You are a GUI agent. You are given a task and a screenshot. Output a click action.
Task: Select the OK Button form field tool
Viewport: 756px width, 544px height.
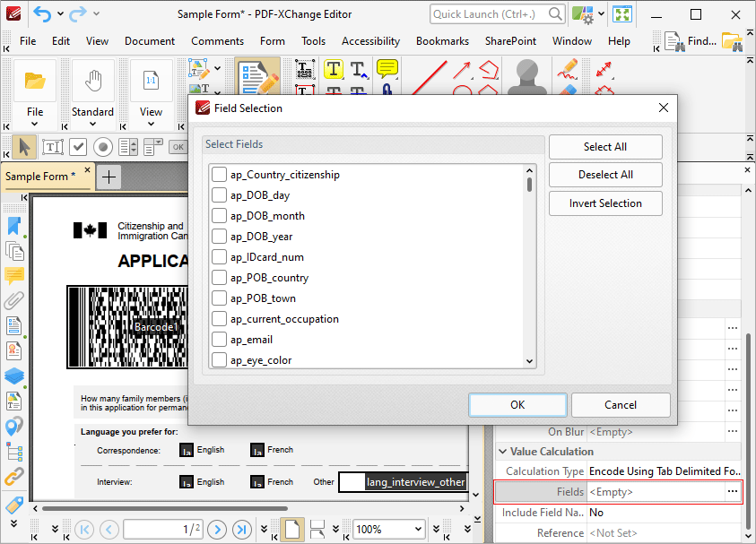tap(178, 147)
